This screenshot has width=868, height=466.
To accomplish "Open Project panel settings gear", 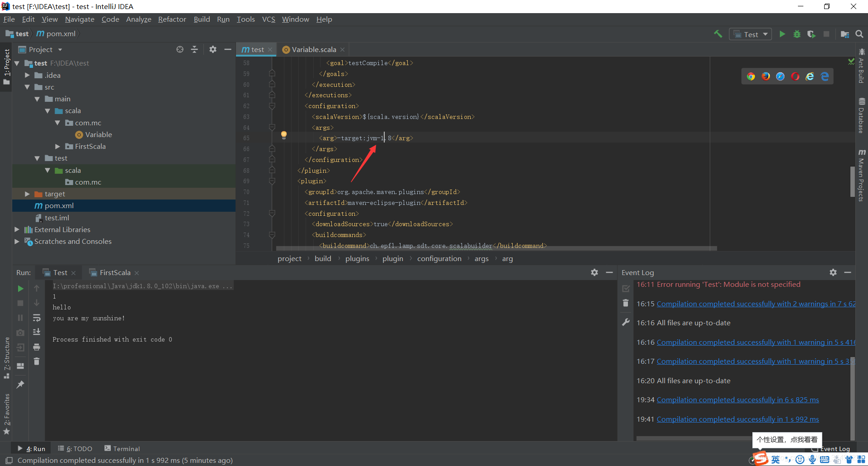I will click(213, 49).
